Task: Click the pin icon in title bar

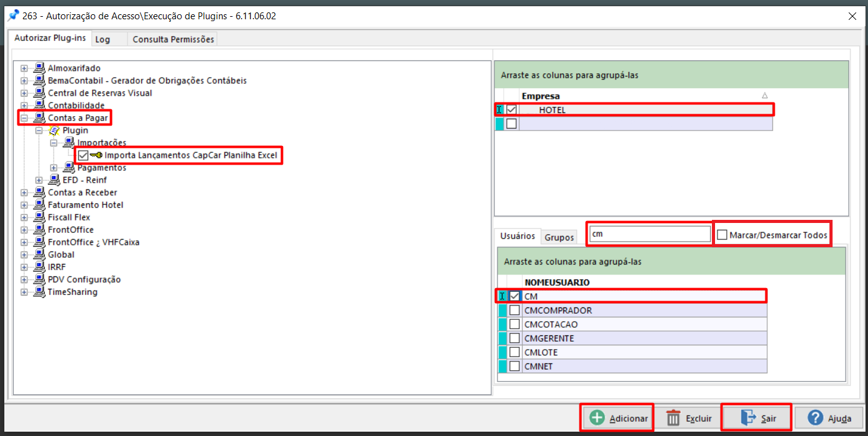Action: tap(12, 16)
